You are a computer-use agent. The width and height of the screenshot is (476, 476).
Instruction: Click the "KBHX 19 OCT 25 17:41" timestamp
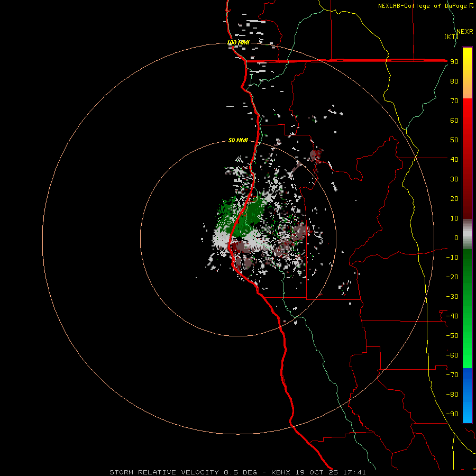point(318,472)
